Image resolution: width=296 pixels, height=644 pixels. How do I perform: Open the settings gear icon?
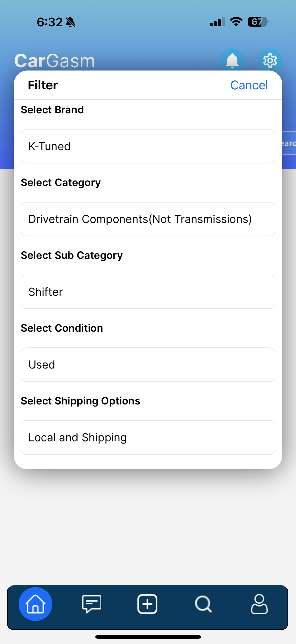point(270,60)
